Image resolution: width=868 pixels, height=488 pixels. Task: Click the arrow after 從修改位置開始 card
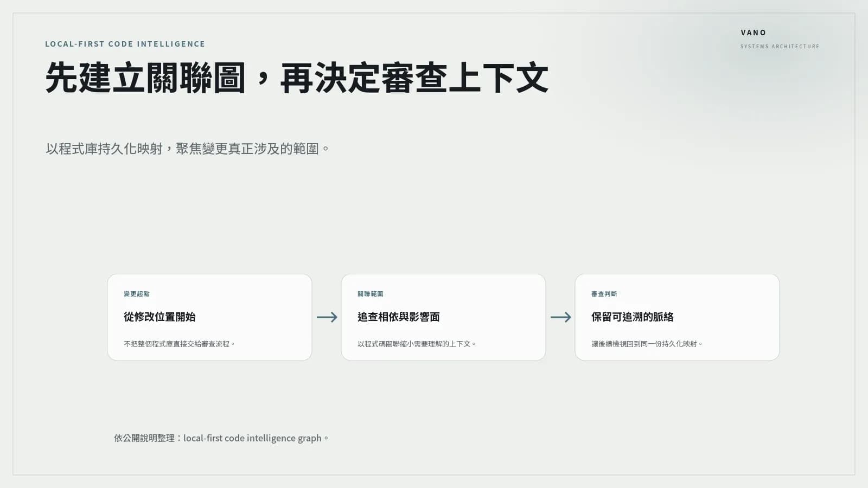[x=327, y=317]
